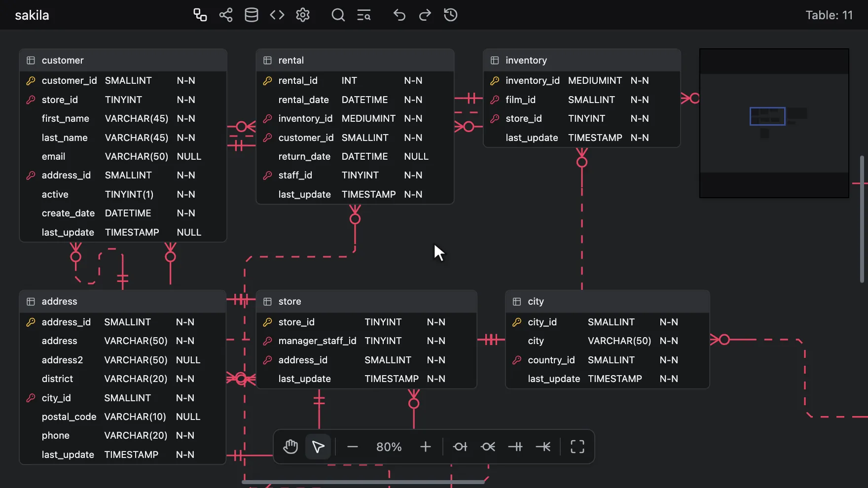868x488 pixels.
Task: Select return_date column in rental
Action: pyautogui.click(x=355, y=156)
